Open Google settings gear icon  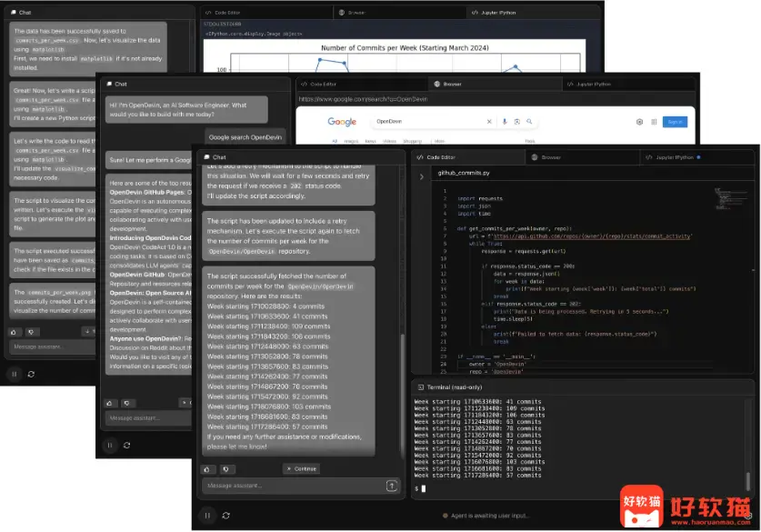pos(640,122)
